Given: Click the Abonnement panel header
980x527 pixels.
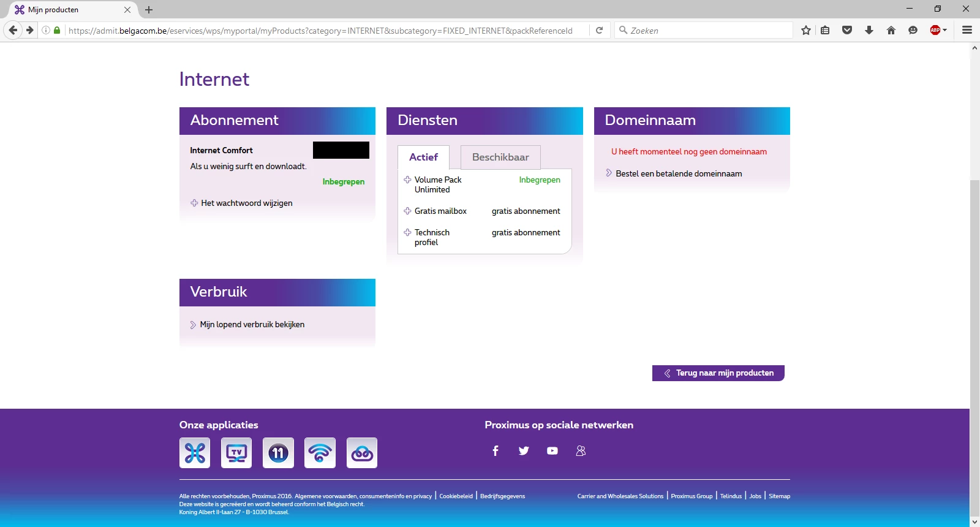Looking at the screenshot, I should pos(277,121).
